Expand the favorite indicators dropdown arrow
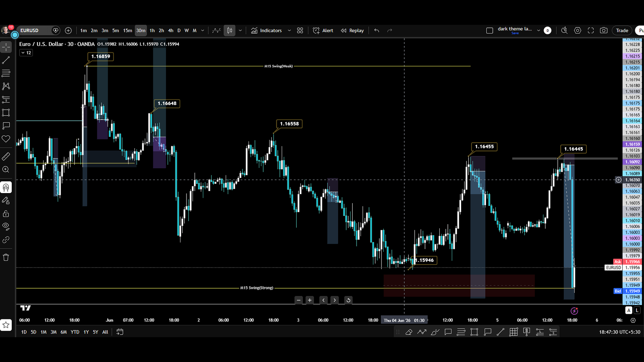The height and width of the screenshot is (362, 644). pyautogui.click(x=289, y=31)
